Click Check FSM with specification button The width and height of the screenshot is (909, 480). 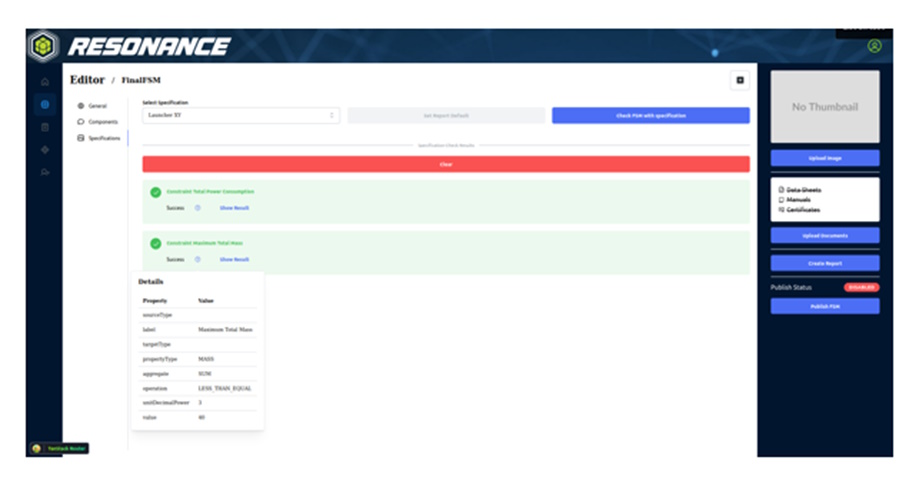650,116
